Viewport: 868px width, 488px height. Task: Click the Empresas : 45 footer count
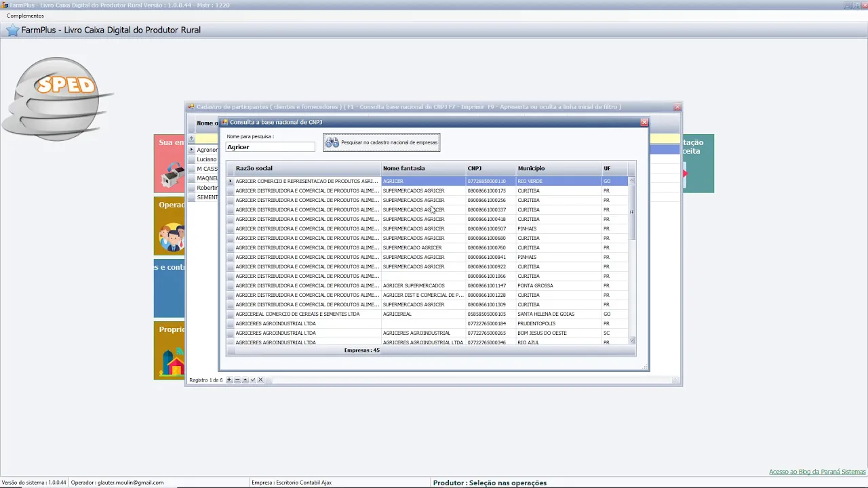361,350
